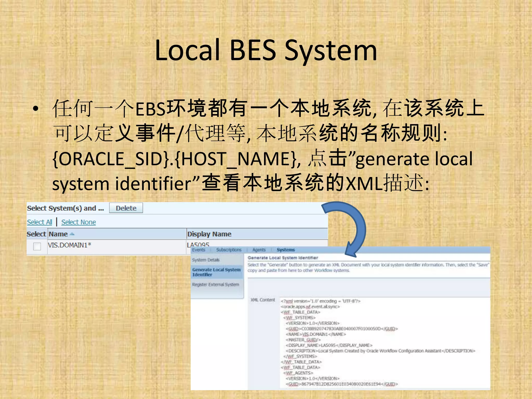Click the Select All link

[39, 222]
